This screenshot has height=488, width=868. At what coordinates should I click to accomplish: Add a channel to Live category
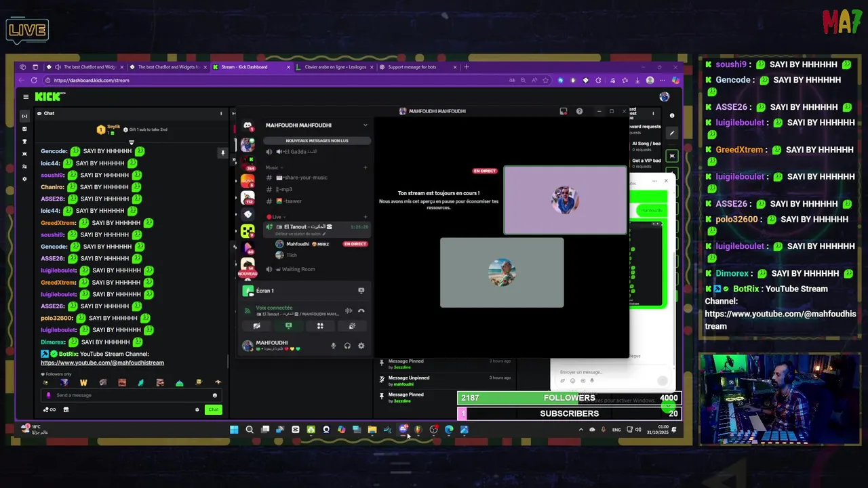(x=365, y=217)
